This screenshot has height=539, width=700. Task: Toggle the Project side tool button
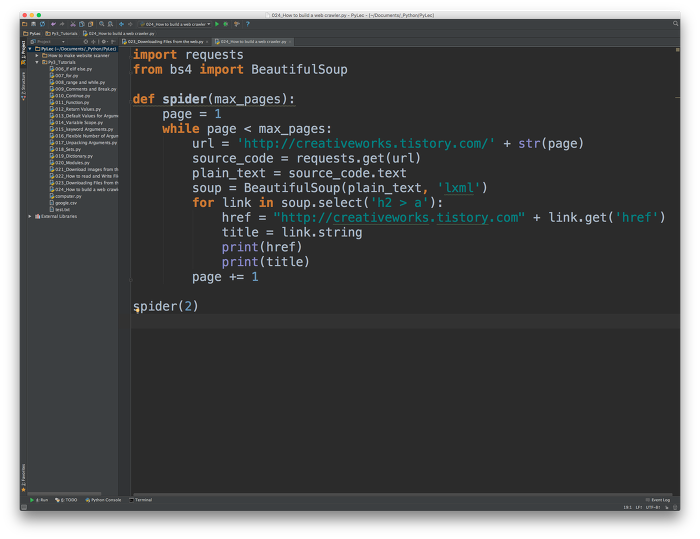(23, 53)
